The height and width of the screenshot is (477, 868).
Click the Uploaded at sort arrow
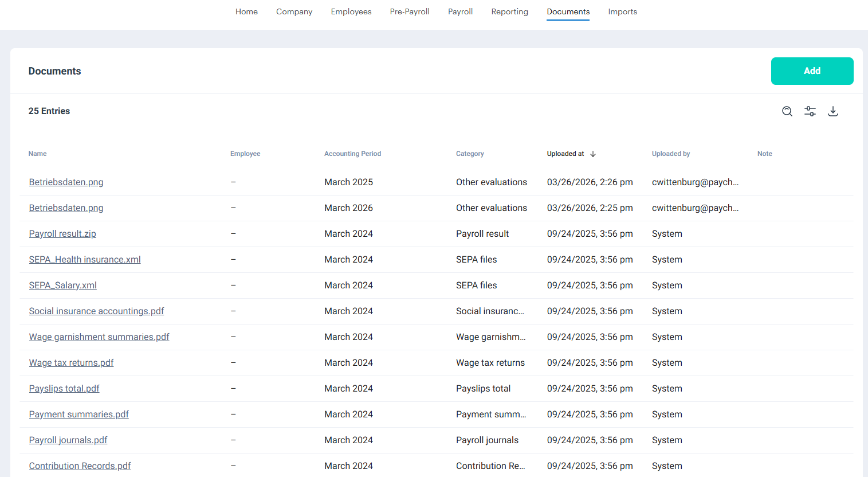pyautogui.click(x=593, y=154)
